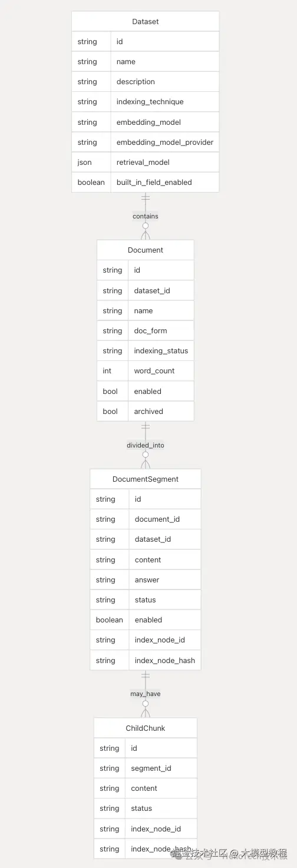Click the contains relationship label
Image resolution: width=297 pixels, height=868 pixels.
pyautogui.click(x=146, y=216)
